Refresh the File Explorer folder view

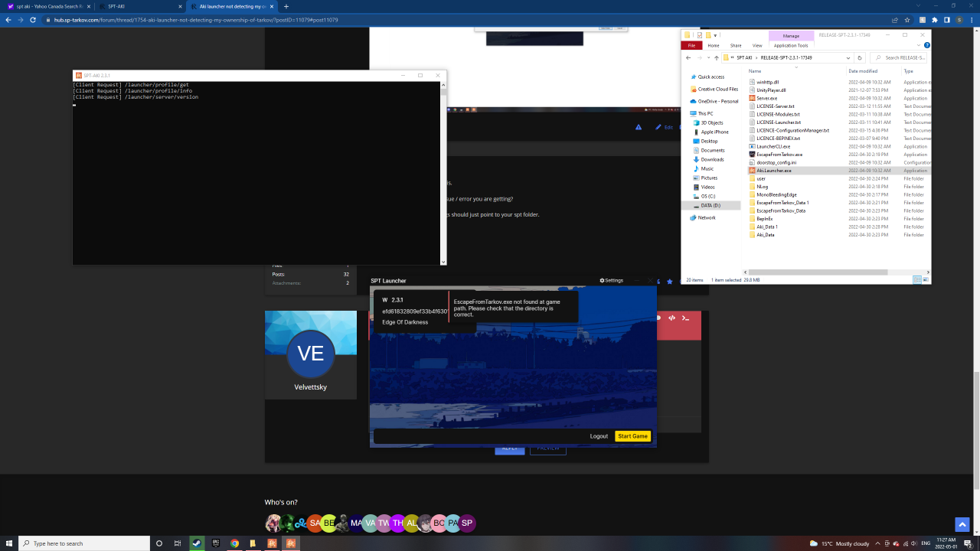[x=860, y=57]
